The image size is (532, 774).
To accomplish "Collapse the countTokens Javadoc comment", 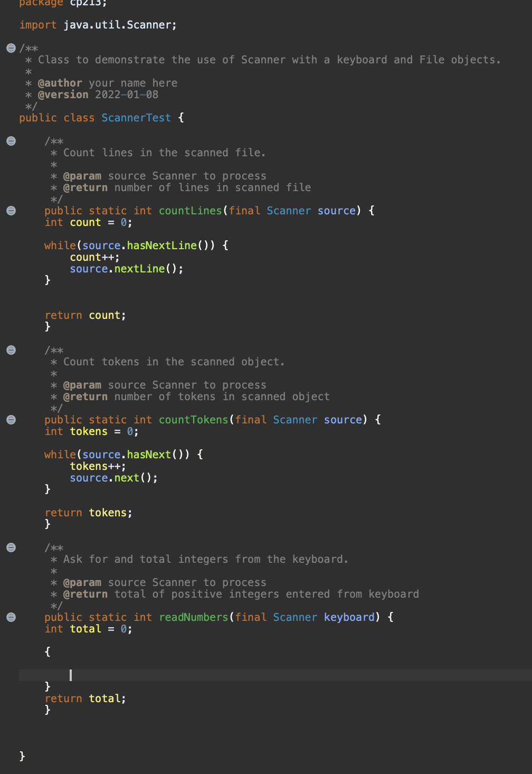I will click(x=11, y=350).
